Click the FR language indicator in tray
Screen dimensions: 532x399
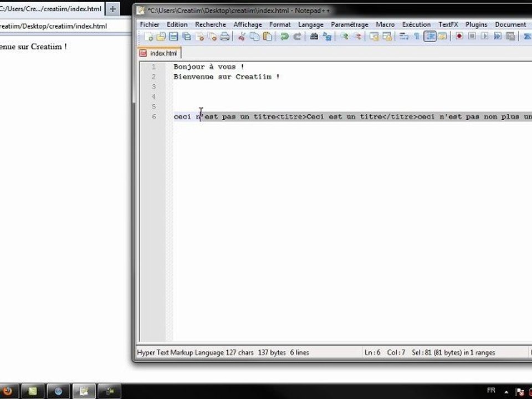(491, 391)
